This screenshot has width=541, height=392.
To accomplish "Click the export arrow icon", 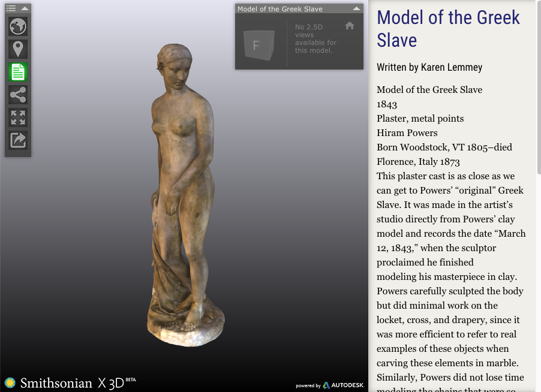I will (18, 140).
